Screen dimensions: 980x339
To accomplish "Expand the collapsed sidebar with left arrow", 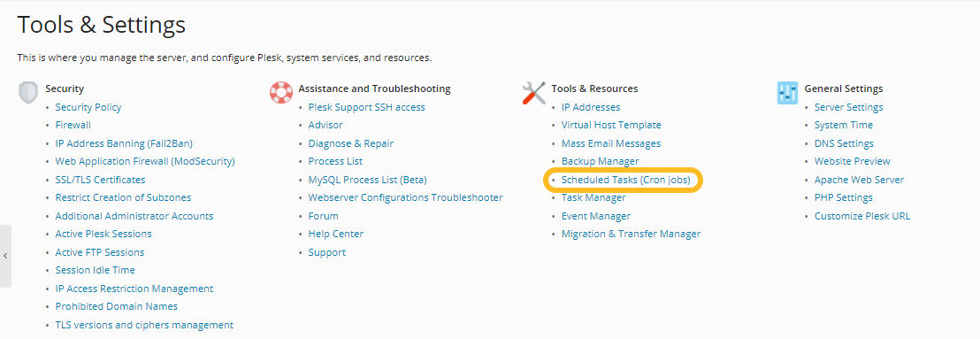I will pyautogui.click(x=5, y=256).
